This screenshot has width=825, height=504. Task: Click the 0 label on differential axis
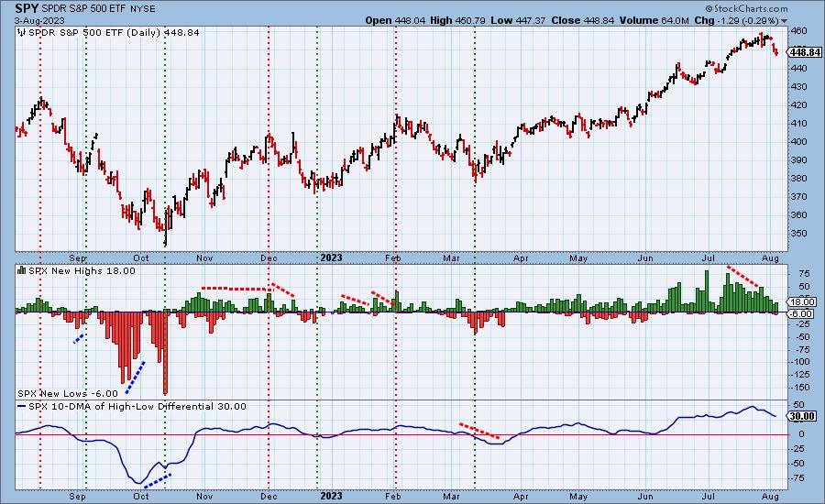pos(801,434)
